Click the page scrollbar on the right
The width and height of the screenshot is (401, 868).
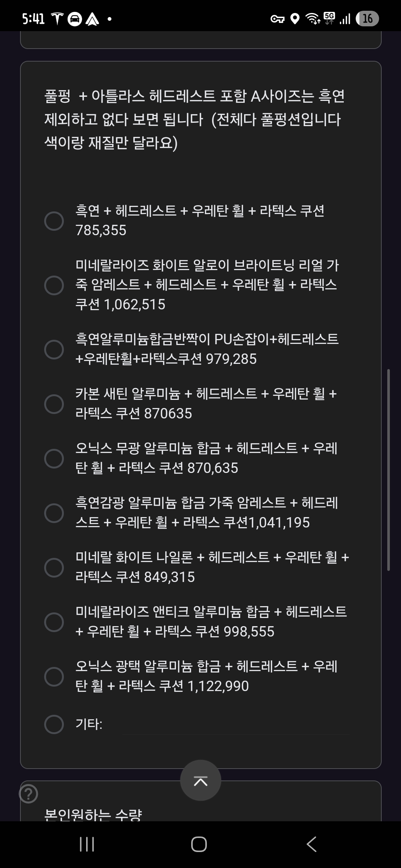pos(388,469)
